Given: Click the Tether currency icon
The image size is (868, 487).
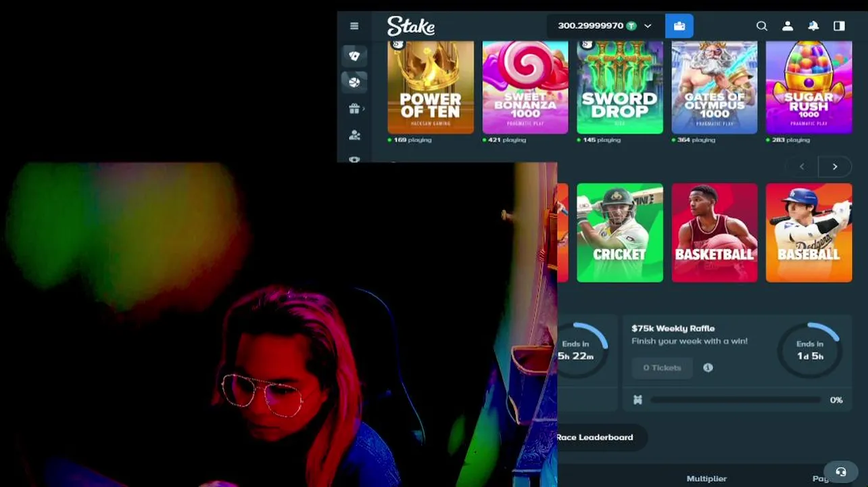Looking at the screenshot, I should 631,26.
